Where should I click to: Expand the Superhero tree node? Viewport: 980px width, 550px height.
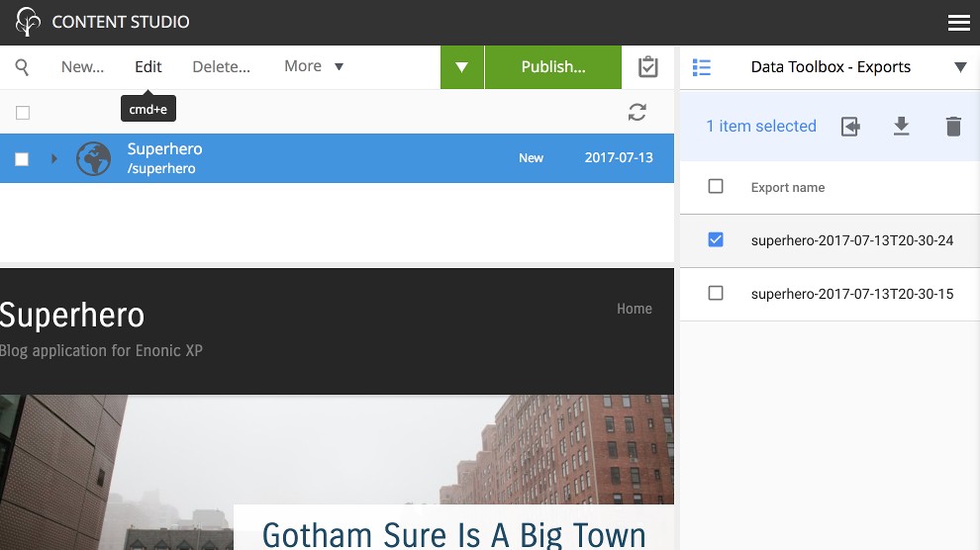pos(54,158)
